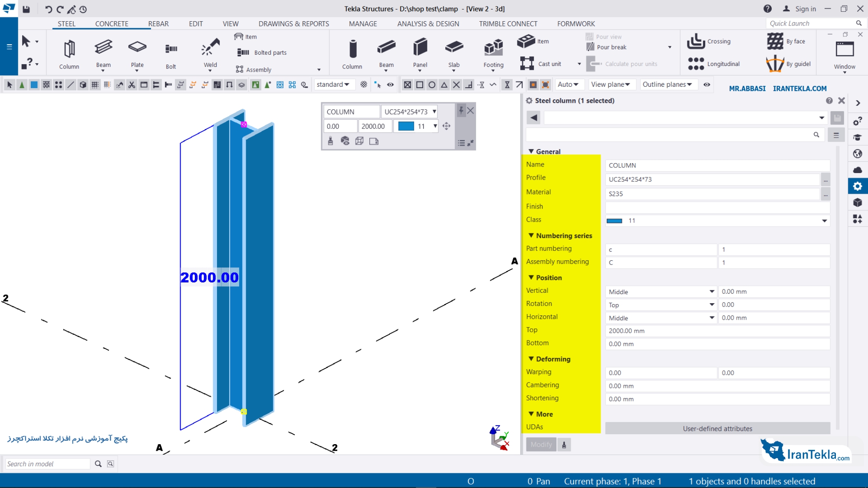Pick the Footing tool

(x=493, y=54)
